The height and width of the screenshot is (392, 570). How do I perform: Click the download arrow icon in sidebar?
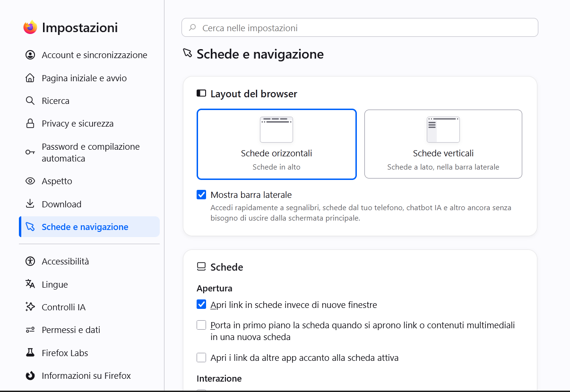[x=30, y=204]
